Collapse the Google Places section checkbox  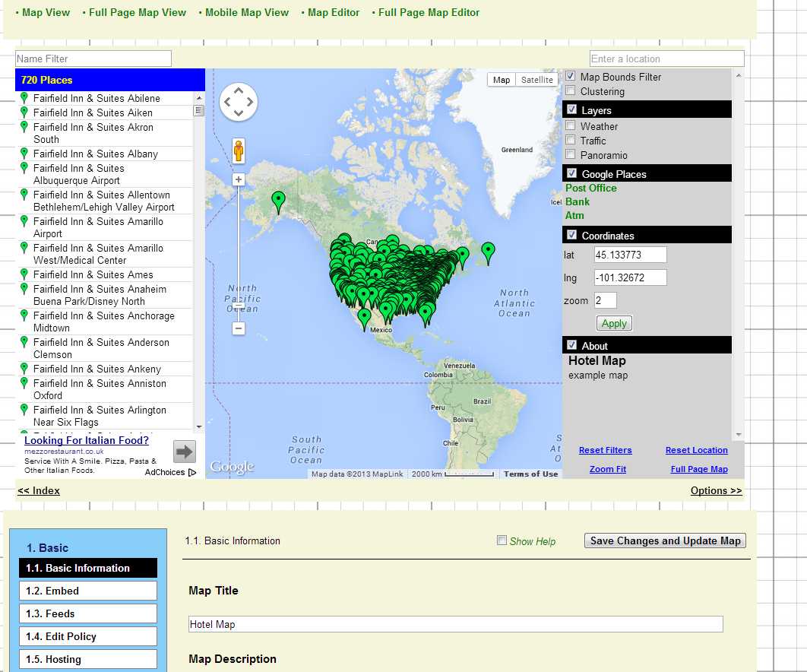(571, 173)
